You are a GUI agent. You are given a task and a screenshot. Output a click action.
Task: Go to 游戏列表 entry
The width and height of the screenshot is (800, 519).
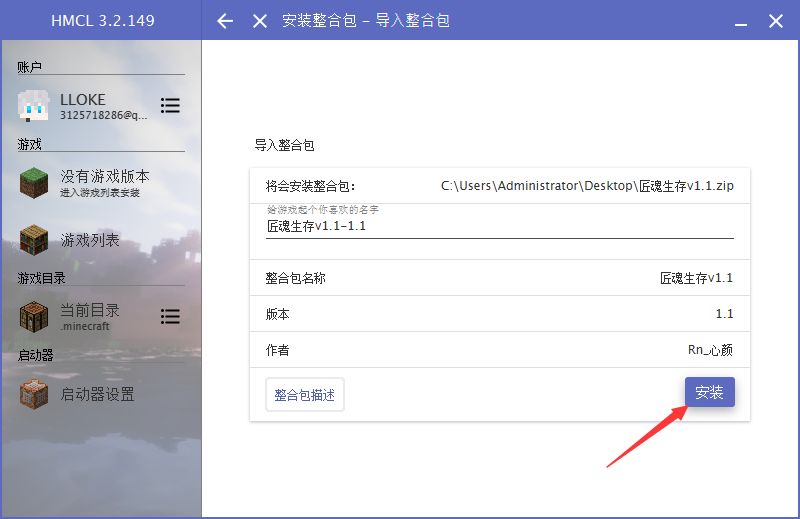(90, 240)
